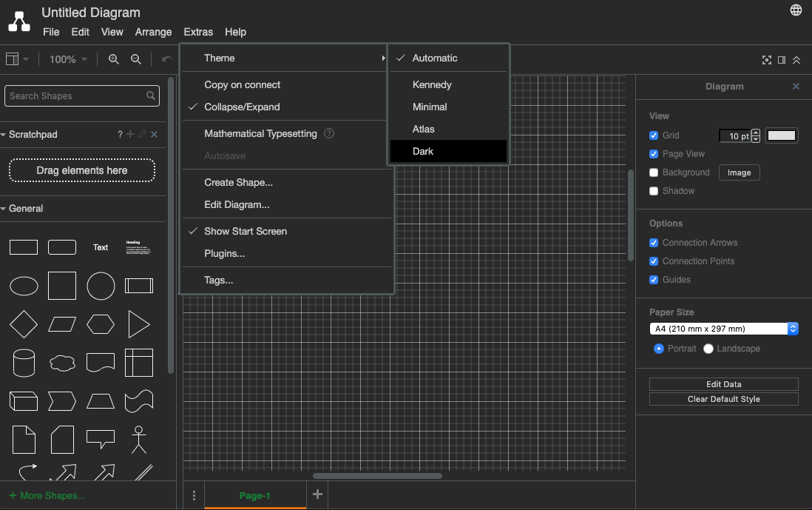Viewport: 812px width, 510px height.
Task: Choose the Kennedy theme
Action: pyautogui.click(x=448, y=84)
